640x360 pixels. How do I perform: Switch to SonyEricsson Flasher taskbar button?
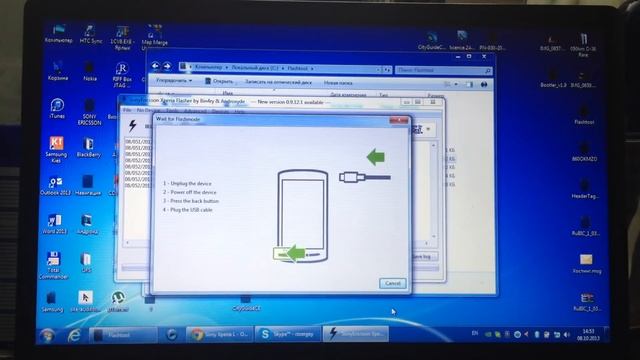(356, 333)
